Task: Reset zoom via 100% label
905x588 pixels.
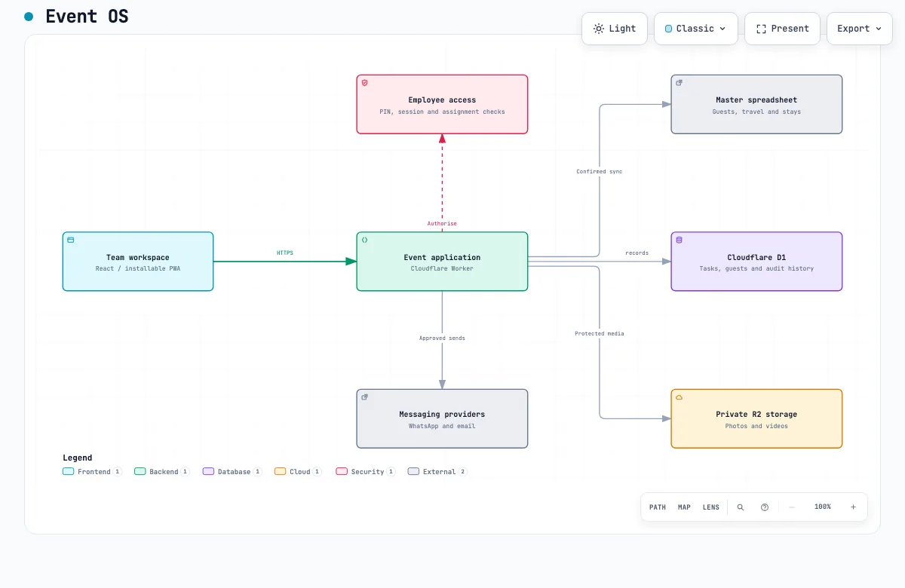Action: [x=823, y=507]
